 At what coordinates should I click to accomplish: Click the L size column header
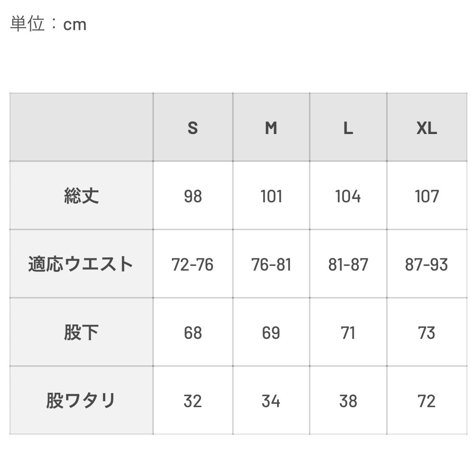(x=348, y=127)
